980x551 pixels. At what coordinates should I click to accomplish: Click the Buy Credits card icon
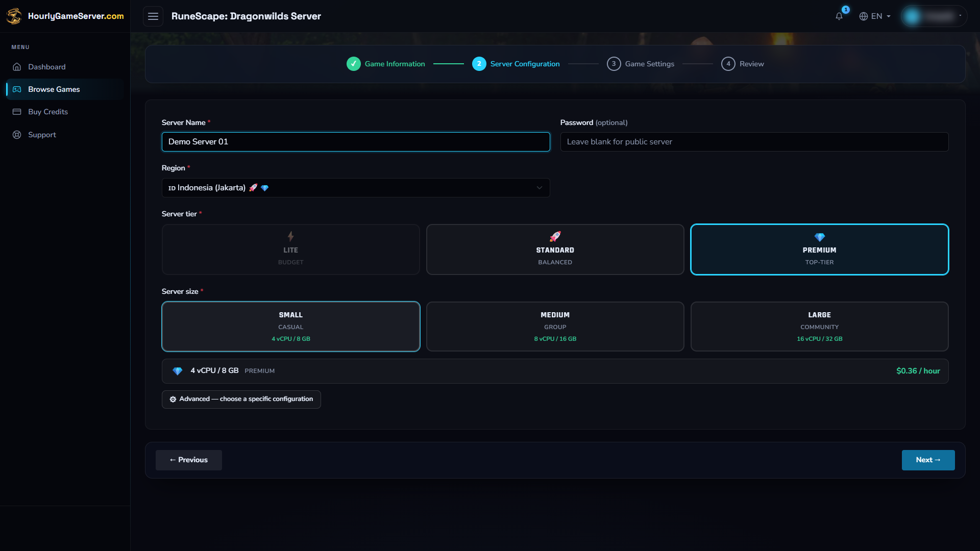[17, 112]
